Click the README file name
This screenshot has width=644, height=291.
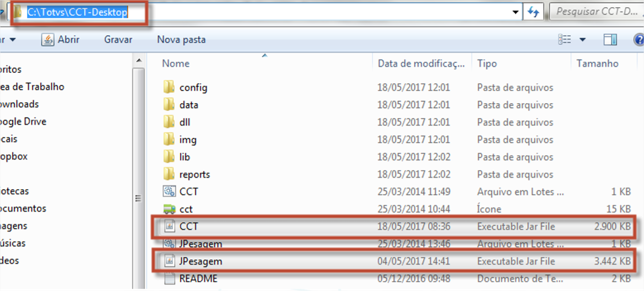click(x=198, y=279)
